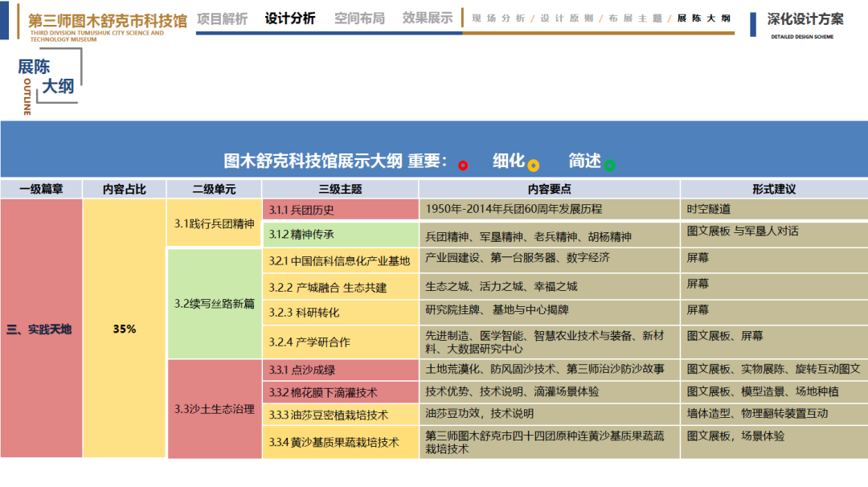Click the 兵团精神、军垦精神 content cell
Screen dimensions: 868x487
tap(549, 235)
